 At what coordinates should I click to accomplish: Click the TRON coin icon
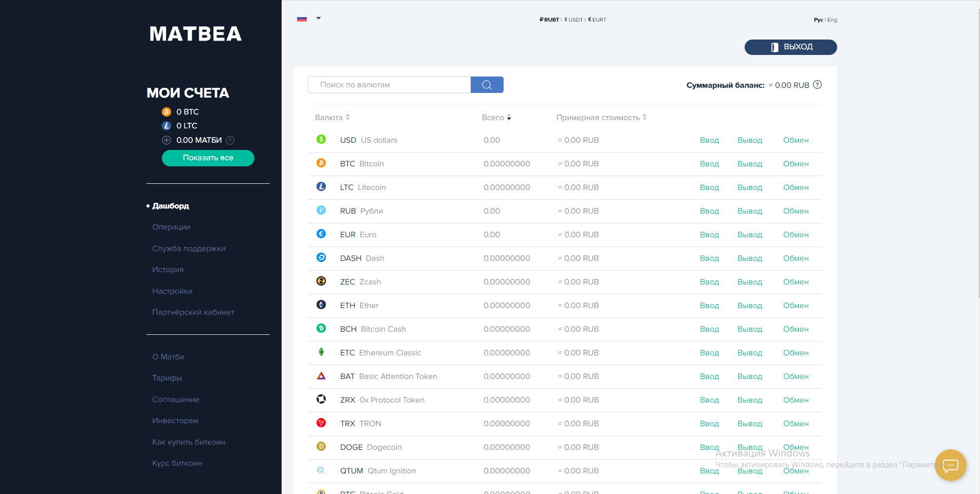click(x=321, y=423)
